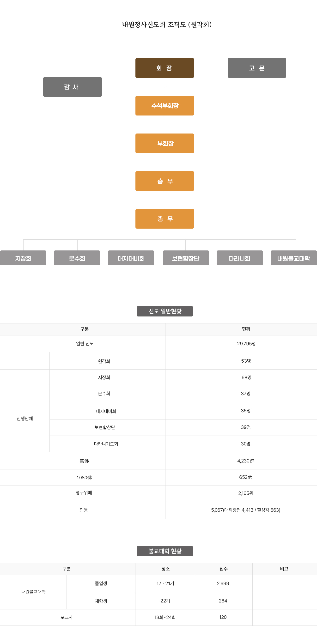Viewport: 317px width, 644px height.
Task: Click the 영구위패 row label
Action: pos(84,493)
